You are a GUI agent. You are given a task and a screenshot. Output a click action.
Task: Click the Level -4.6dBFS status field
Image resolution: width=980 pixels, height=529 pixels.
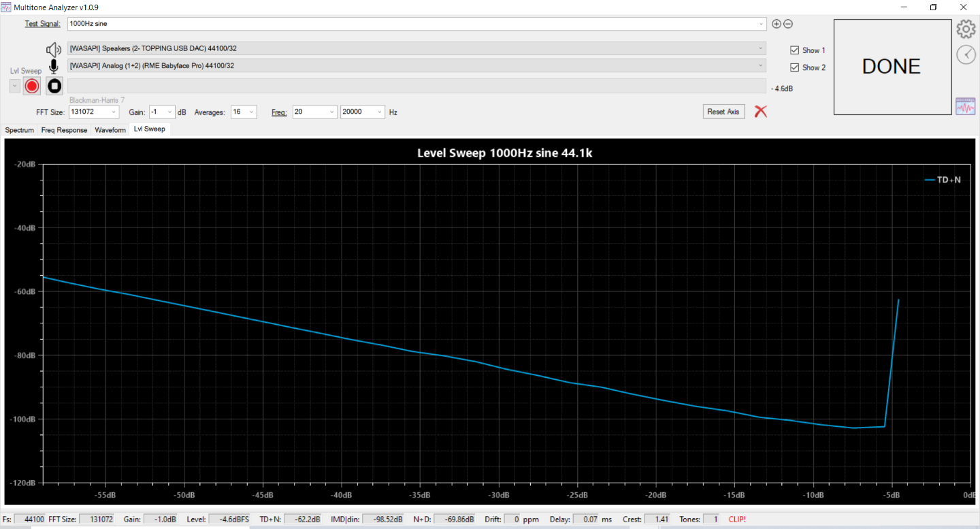pyautogui.click(x=228, y=519)
